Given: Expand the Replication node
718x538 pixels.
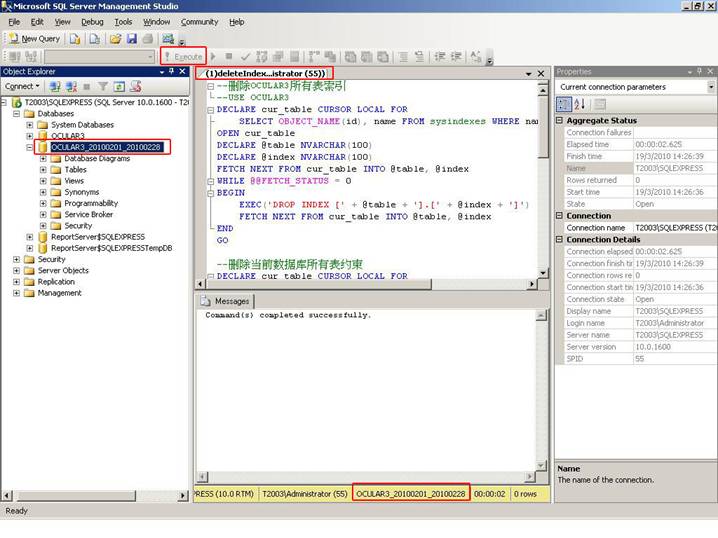Looking at the screenshot, I should coord(16,282).
